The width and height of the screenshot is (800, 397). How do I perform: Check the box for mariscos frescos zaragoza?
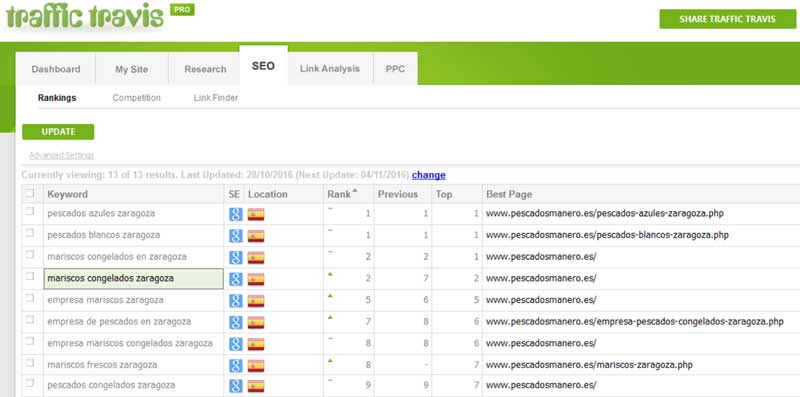click(30, 363)
